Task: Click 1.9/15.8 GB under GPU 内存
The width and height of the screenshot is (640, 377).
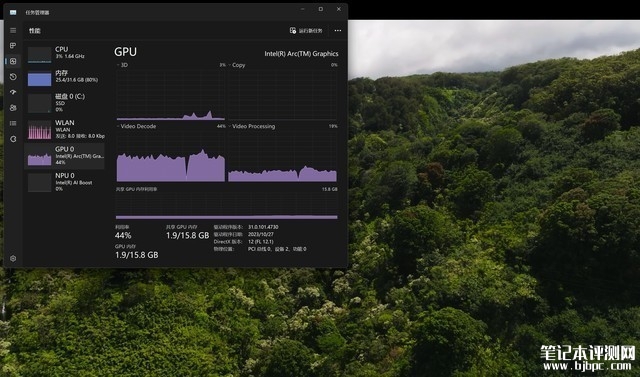Action: (136, 255)
